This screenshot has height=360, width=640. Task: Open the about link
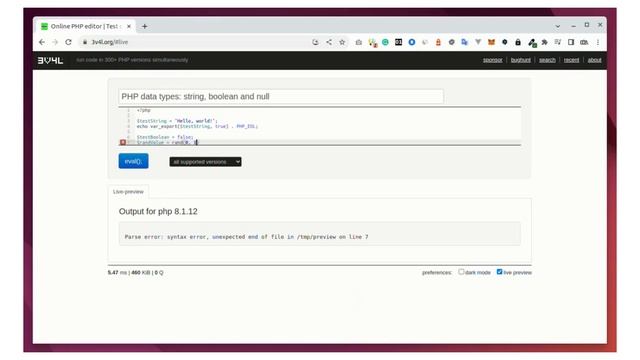(x=595, y=60)
